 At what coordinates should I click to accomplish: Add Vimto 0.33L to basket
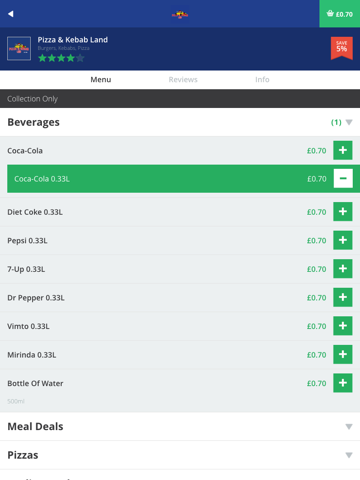pyautogui.click(x=343, y=326)
